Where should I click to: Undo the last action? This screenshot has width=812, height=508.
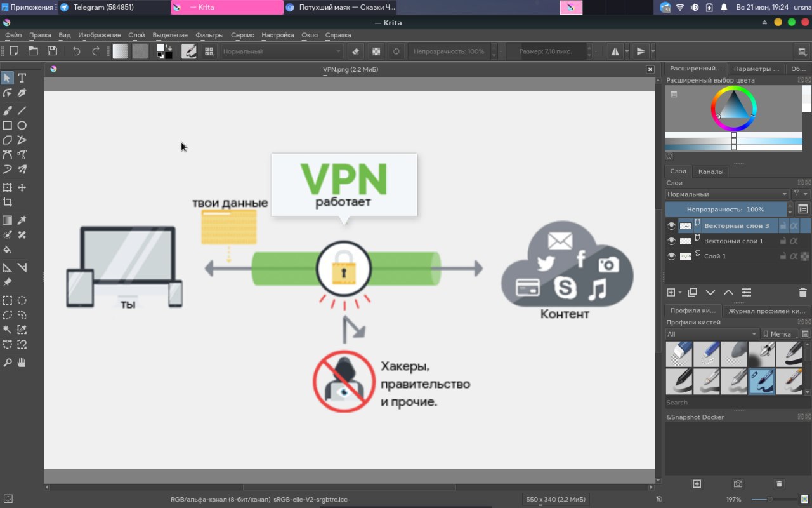tap(77, 51)
